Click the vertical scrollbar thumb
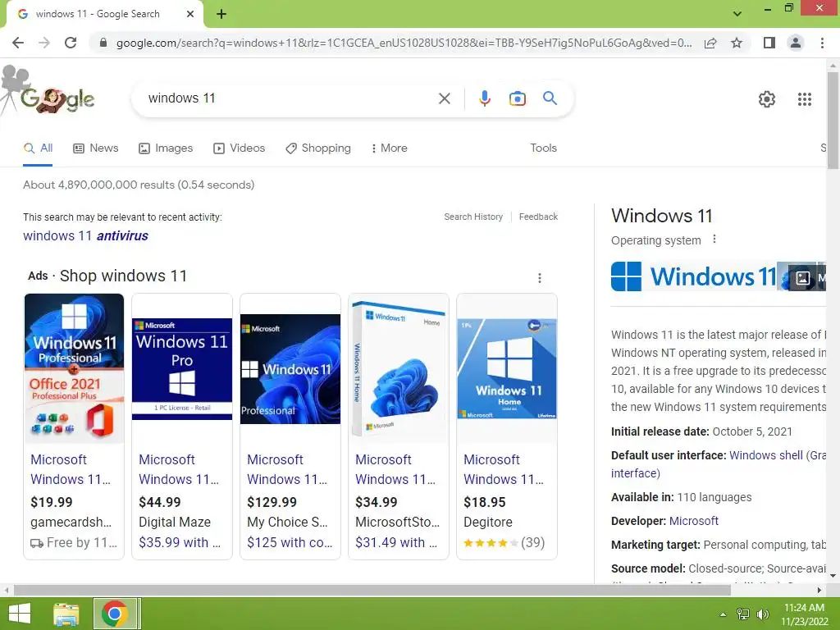Image resolution: width=840 pixels, height=630 pixels. click(833, 121)
